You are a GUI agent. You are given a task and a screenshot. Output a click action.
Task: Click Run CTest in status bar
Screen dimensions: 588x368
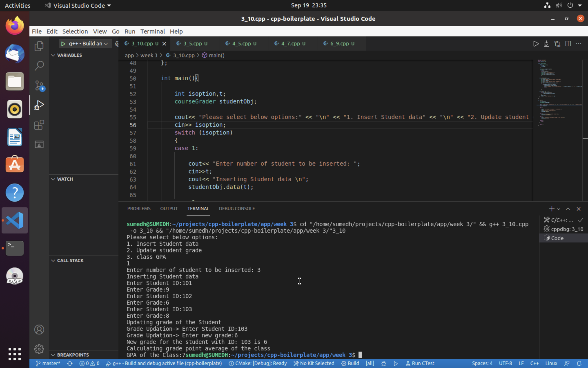coord(420,363)
